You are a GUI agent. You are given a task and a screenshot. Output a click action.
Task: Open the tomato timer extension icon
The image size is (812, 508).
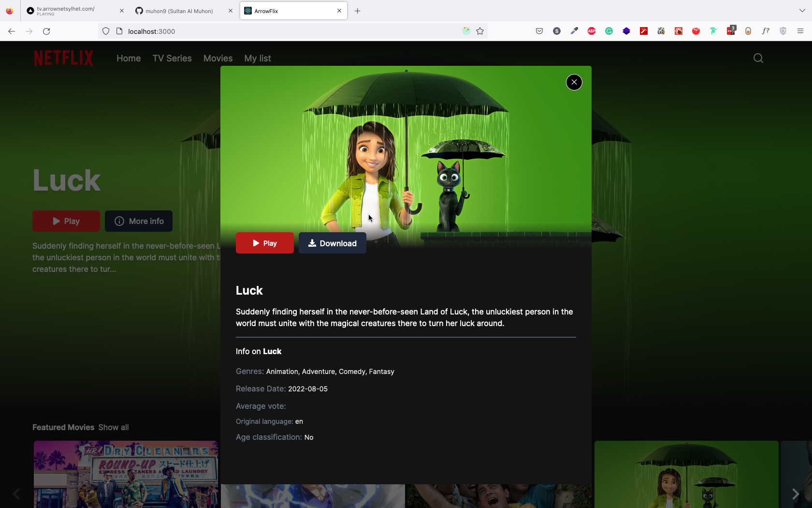(696, 31)
